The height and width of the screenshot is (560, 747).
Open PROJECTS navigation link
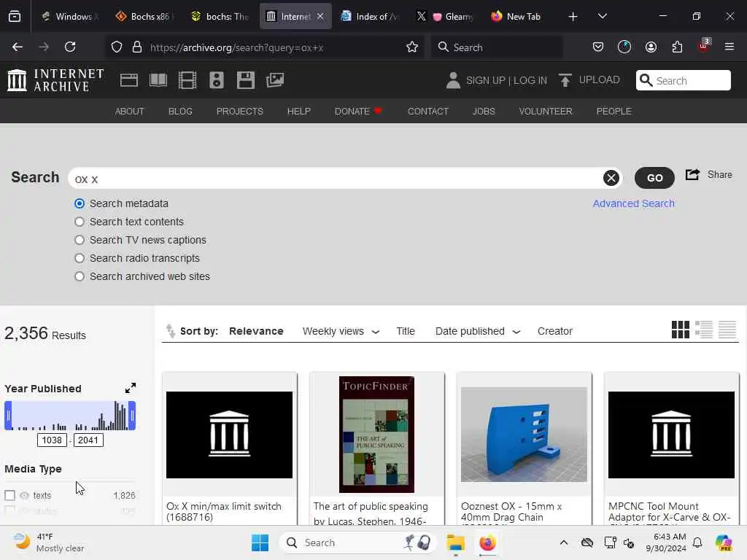[239, 111]
